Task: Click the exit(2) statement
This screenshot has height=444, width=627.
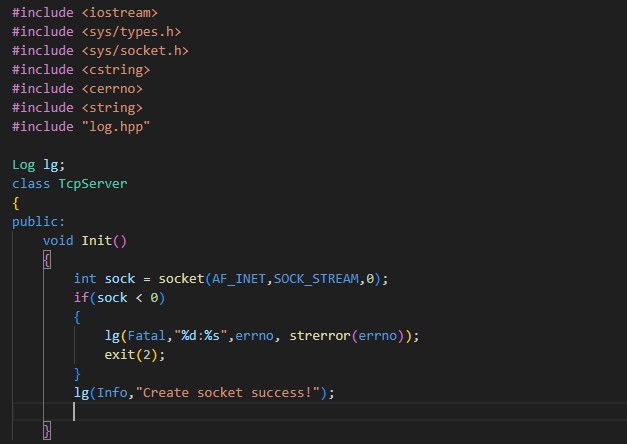Action: [135, 355]
